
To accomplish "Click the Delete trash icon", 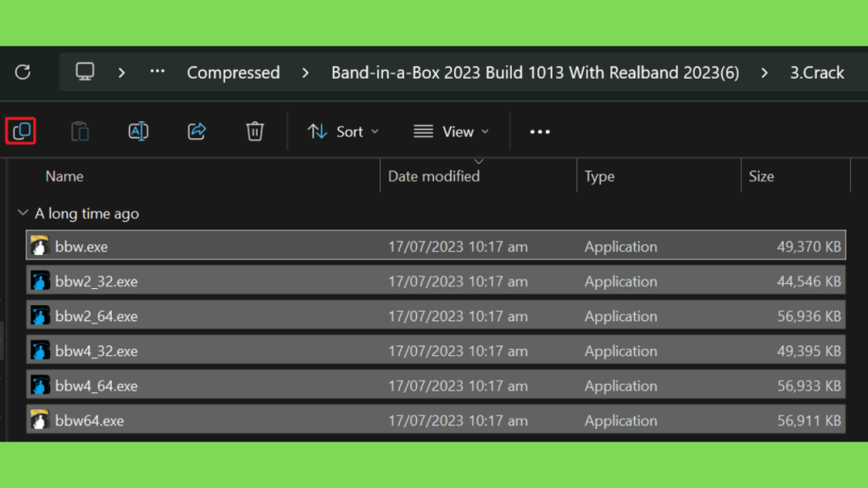I will pyautogui.click(x=254, y=131).
